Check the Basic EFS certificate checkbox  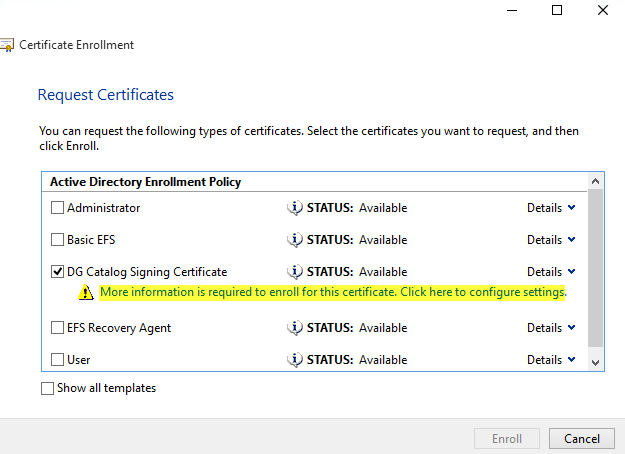point(58,240)
